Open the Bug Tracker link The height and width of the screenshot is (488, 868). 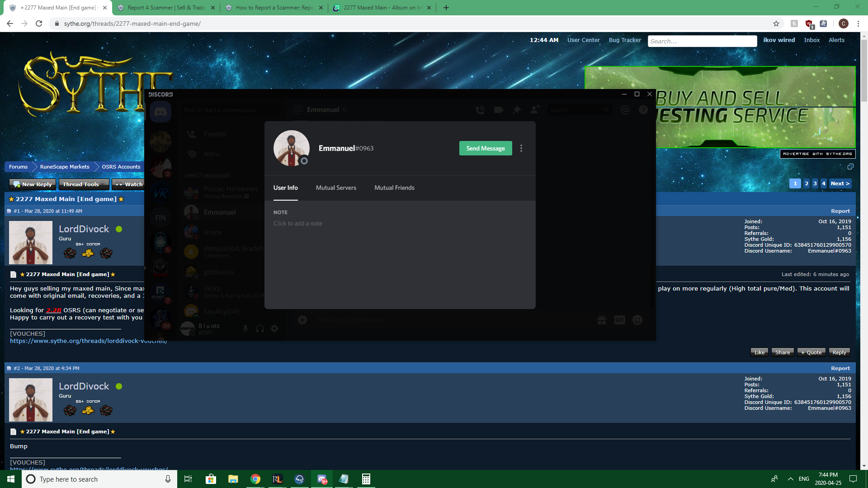(x=625, y=40)
